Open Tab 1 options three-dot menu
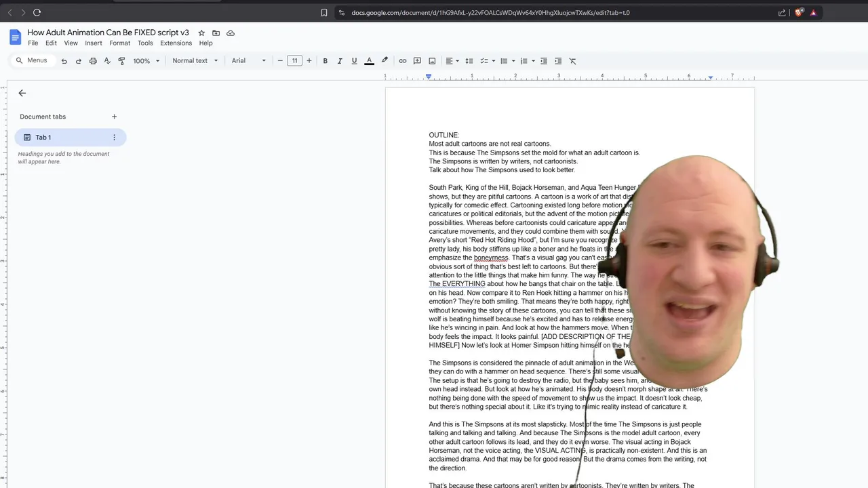Screen dimensions: 868x488 pyautogui.click(x=114, y=138)
